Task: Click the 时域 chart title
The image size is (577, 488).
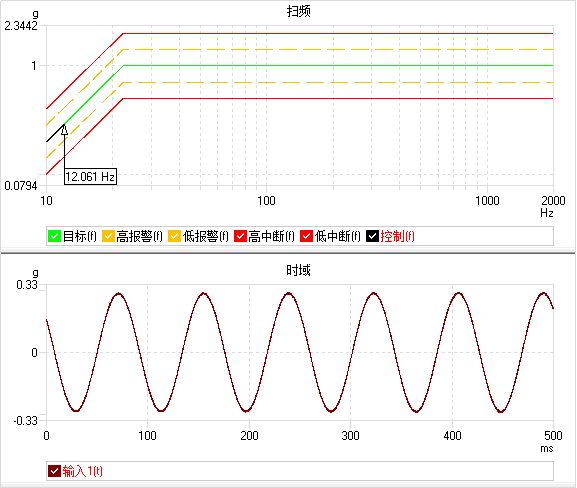Action: coord(298,270)
